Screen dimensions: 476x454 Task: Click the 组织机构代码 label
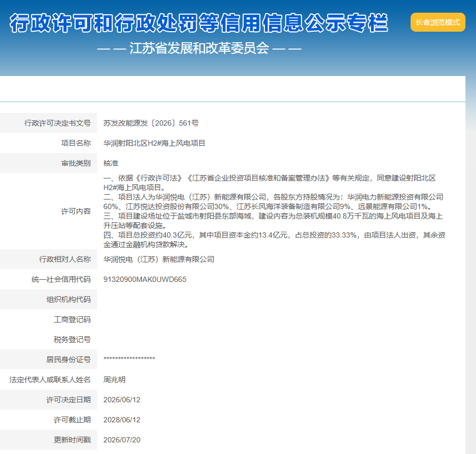pyautogui.click(x=69, y=299)
